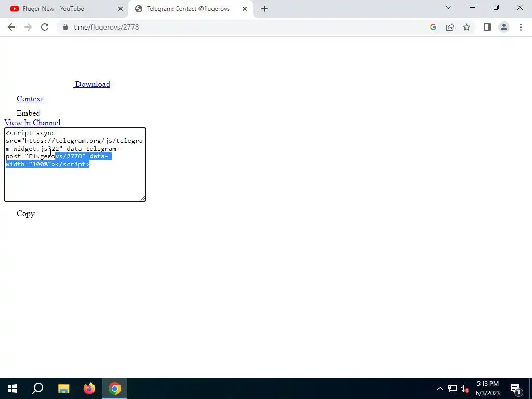Screen dimensions: 532x399
Task: Select the Chrome icon in the taskbar
Action: 115,389
